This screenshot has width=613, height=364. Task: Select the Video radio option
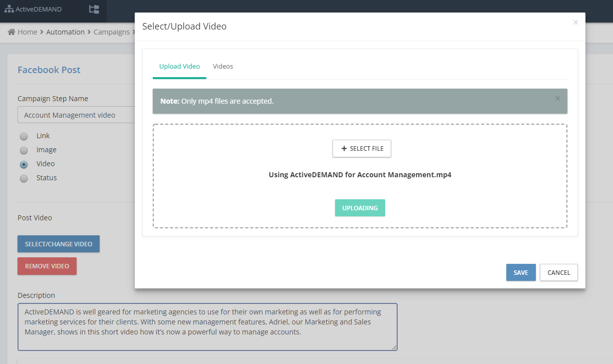pos(24,164)
